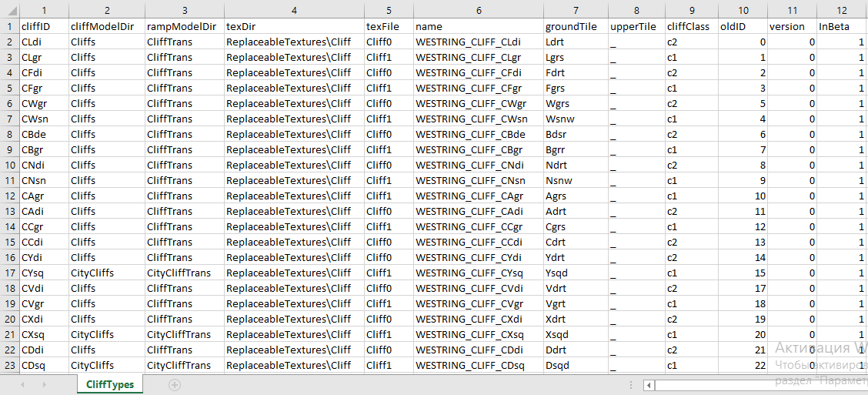
Task: Click the cliffModelDir header cell
Action: [106, 26]
